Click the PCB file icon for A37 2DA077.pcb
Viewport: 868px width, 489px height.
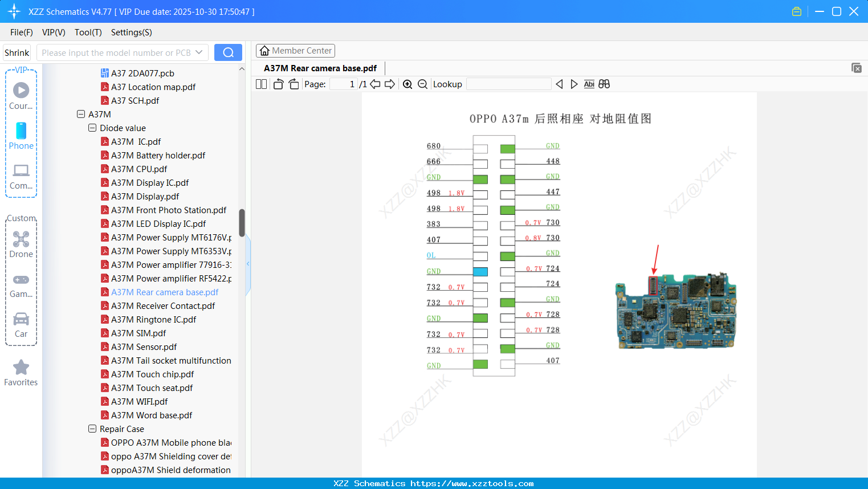tap(105, 73)
